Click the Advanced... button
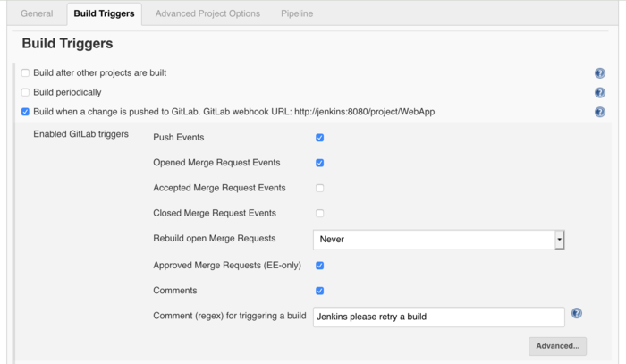 (x=558, y=346)
